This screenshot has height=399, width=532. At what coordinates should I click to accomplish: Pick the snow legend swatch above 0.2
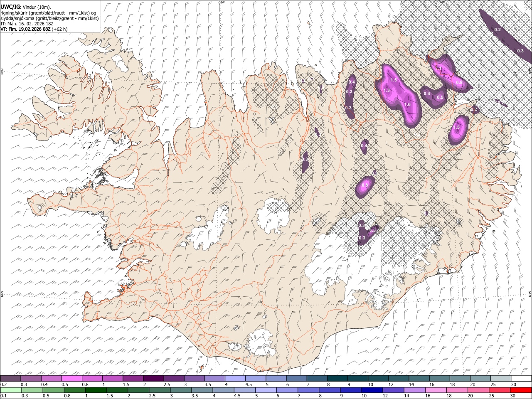pyautogui.click(x=11, y=378)
